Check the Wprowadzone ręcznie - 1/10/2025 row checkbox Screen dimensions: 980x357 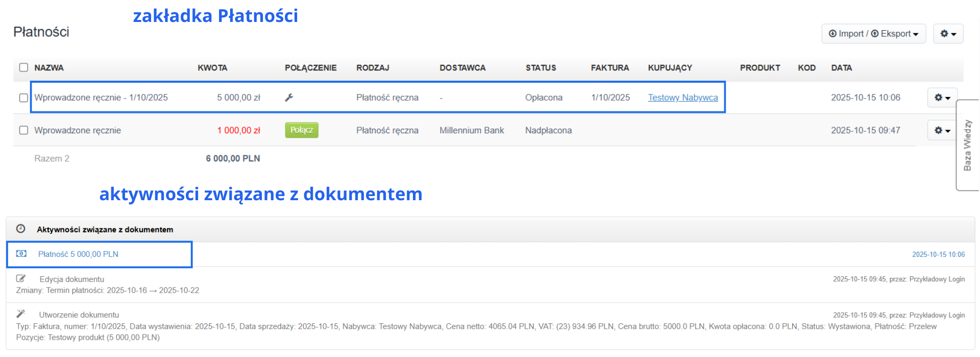[23, 98]
